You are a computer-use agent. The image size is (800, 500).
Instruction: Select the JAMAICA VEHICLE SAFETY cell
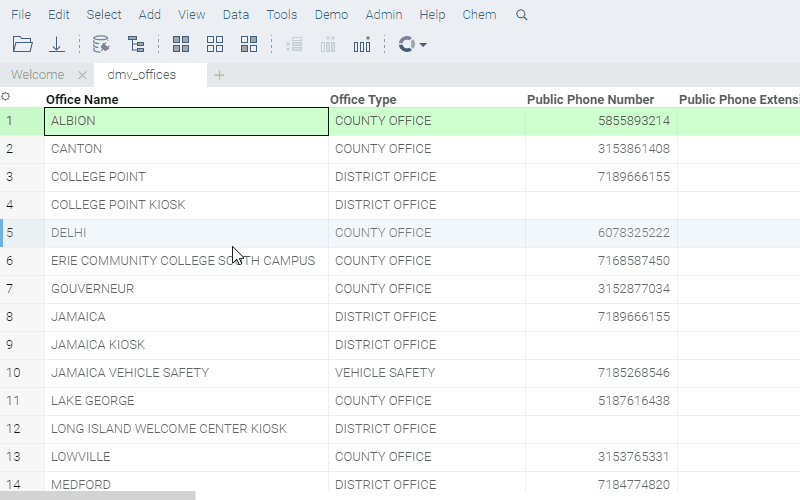coord(130,373)
